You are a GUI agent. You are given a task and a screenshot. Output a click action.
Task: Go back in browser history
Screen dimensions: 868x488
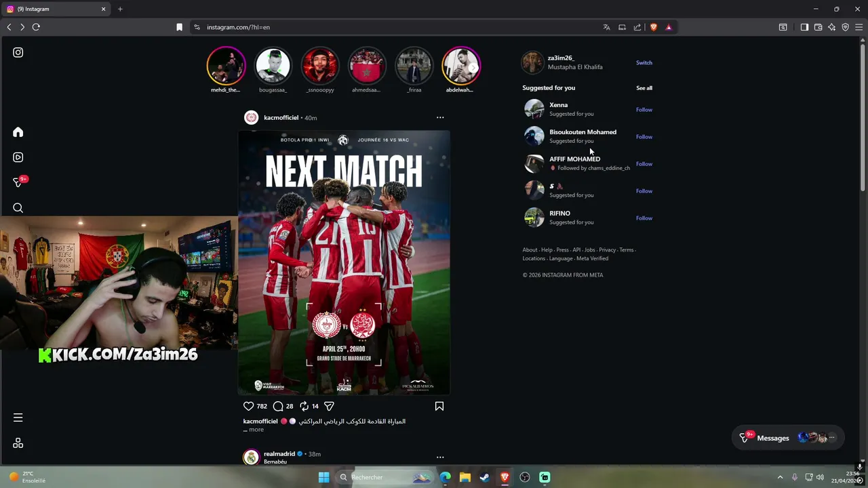point(9,27)
